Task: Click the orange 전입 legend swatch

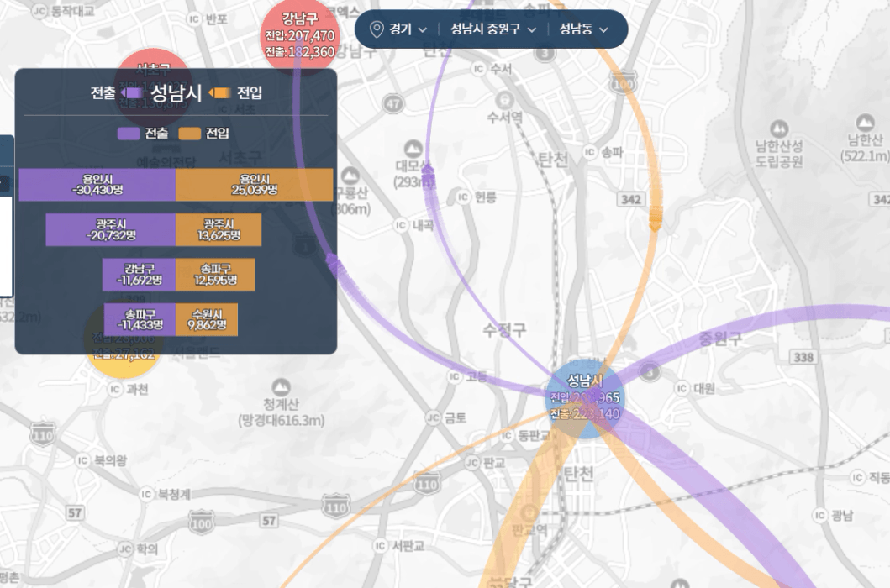Action: pos(190,134)
